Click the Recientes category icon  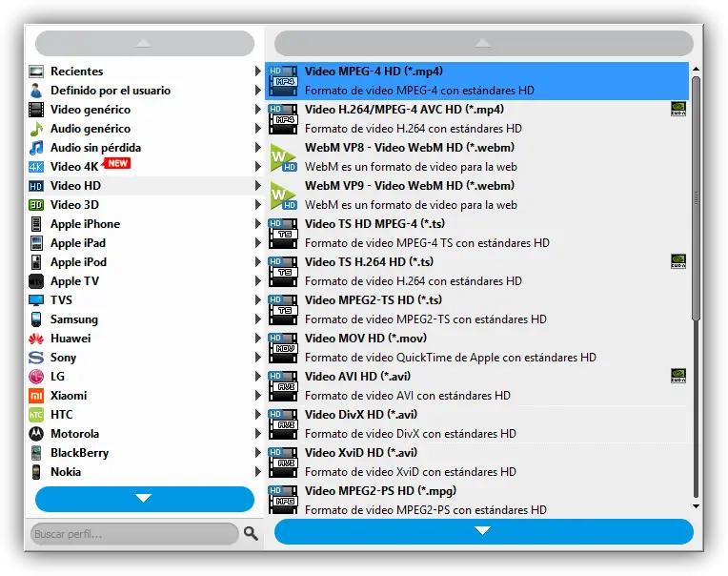[x=36, y=72]
